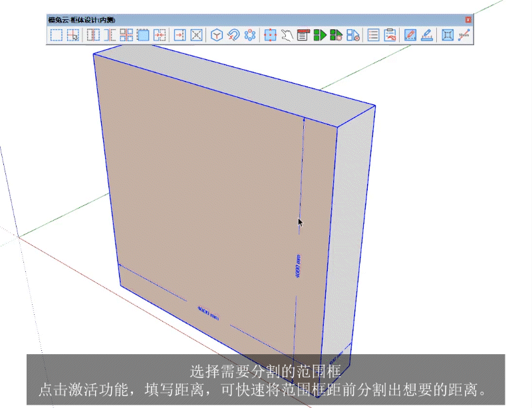Click the circular dots ring icon
The height and width of the screenshot is (408, 532).
250,35
